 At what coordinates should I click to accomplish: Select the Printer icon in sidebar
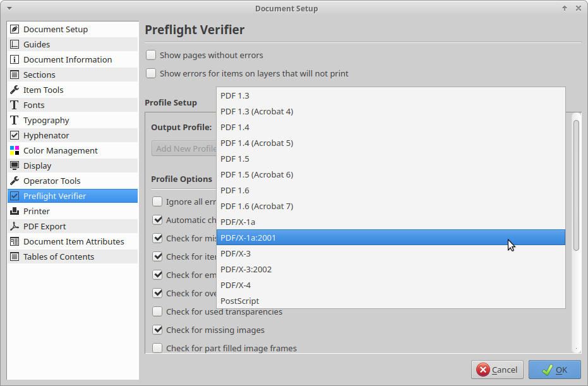[15, 211]
